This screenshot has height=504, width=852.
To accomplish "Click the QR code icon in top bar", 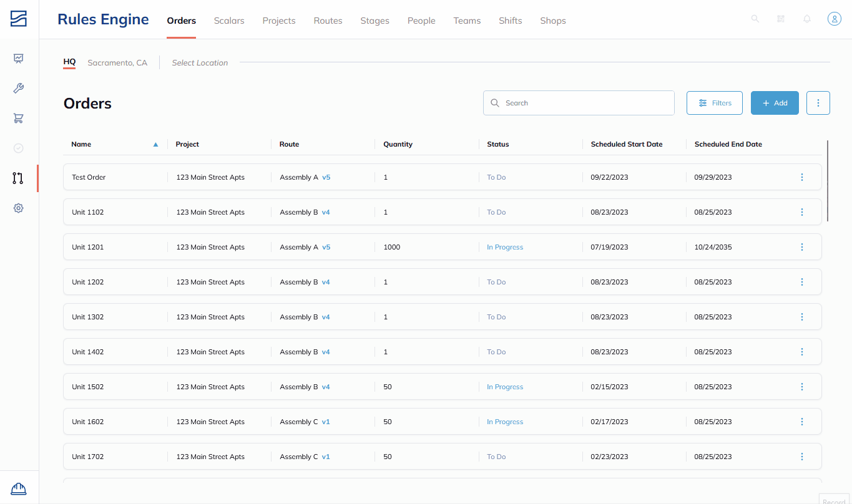I will click(781, 19).
